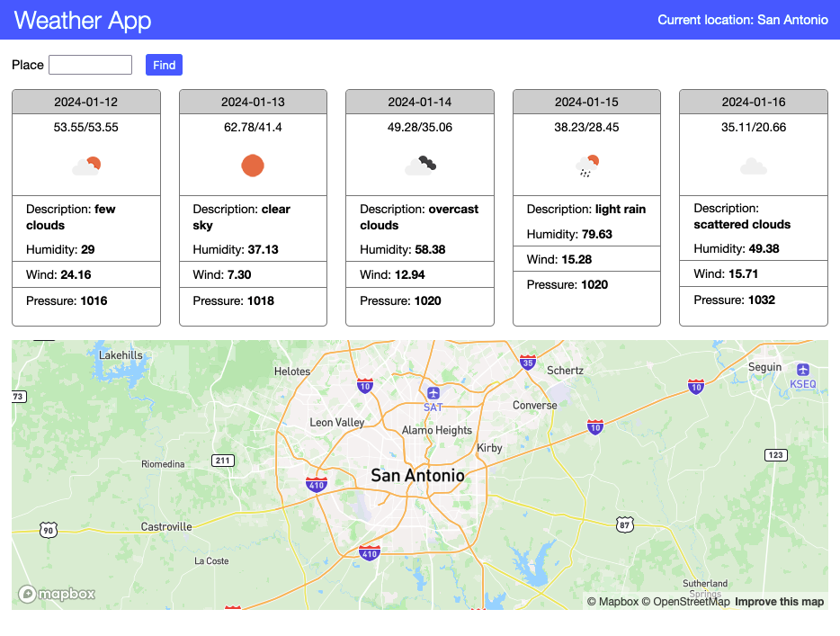840x636 pixels.
Task: Select the 2024-01-16 forecast card header
Action: coord(753,101)
